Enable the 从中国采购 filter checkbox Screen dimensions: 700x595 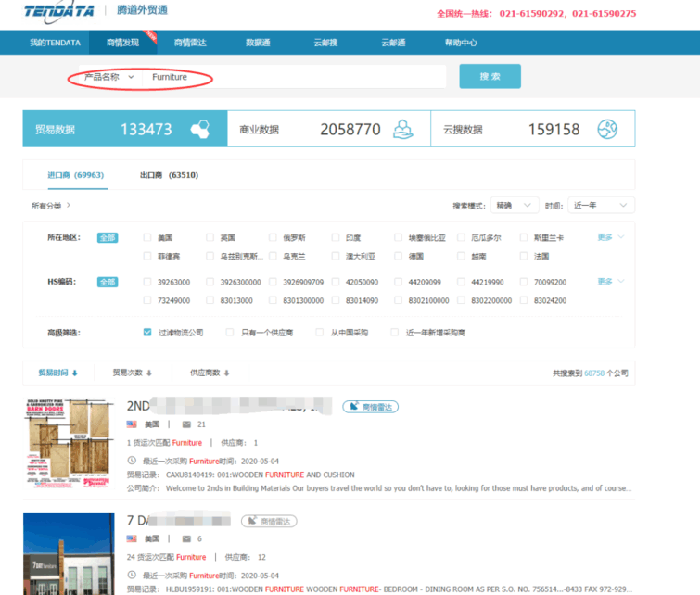[320, 332]
